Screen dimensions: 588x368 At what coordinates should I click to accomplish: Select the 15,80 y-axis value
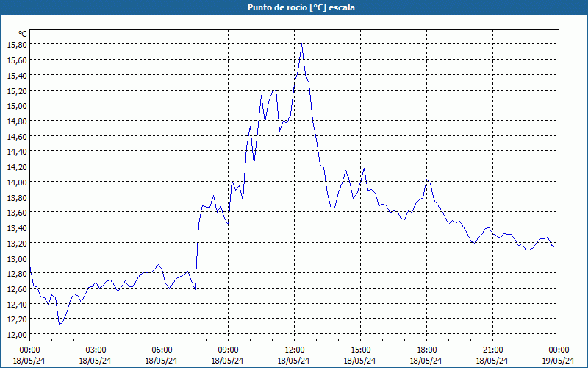coord(17,45)
